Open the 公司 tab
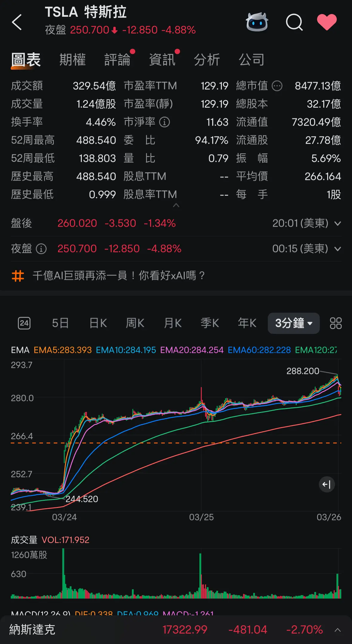This screenshot has height=644, width=352. [252, 60]
